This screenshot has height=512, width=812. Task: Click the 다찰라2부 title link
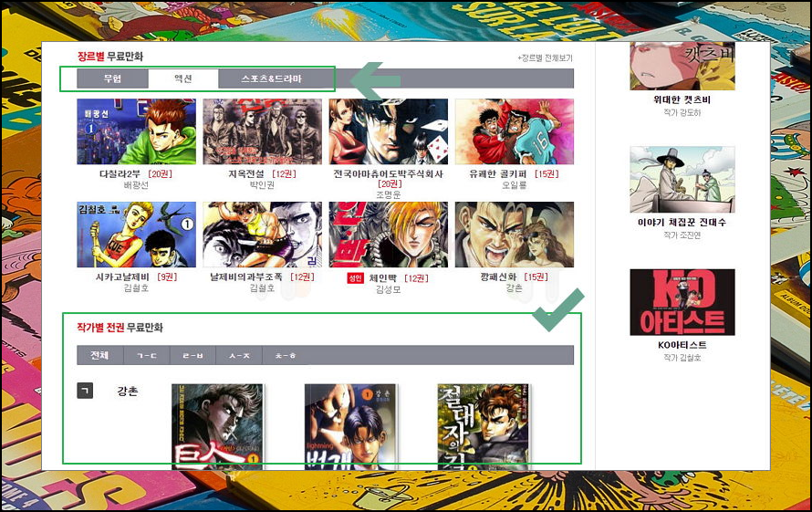(x=120, y=174)
